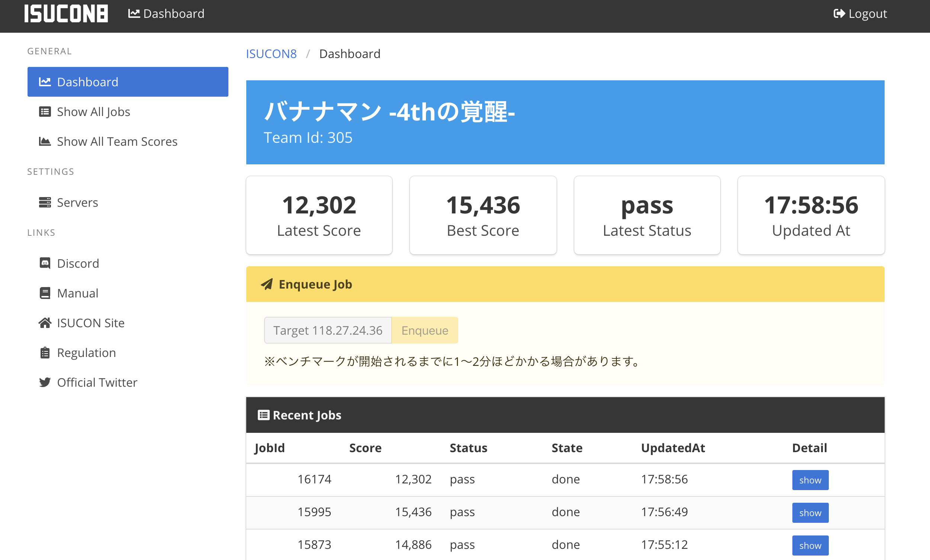
Task: Click the Status column header
Action: coord(468,448)
